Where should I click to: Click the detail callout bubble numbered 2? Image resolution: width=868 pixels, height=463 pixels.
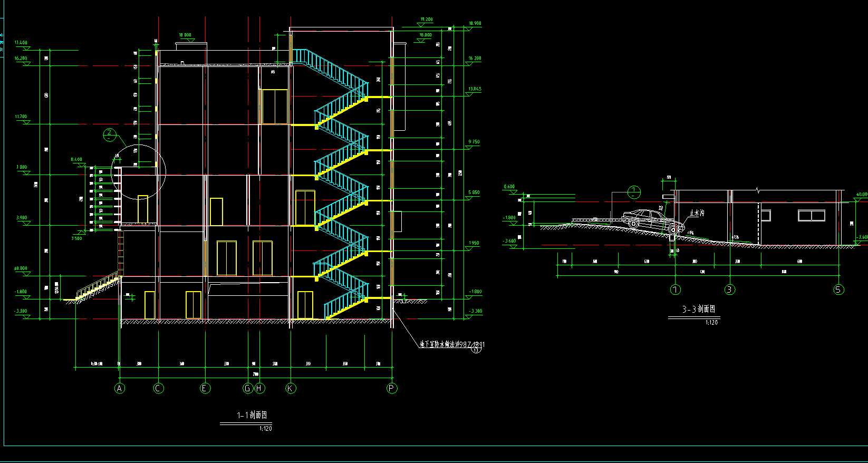tap(109, 135)
